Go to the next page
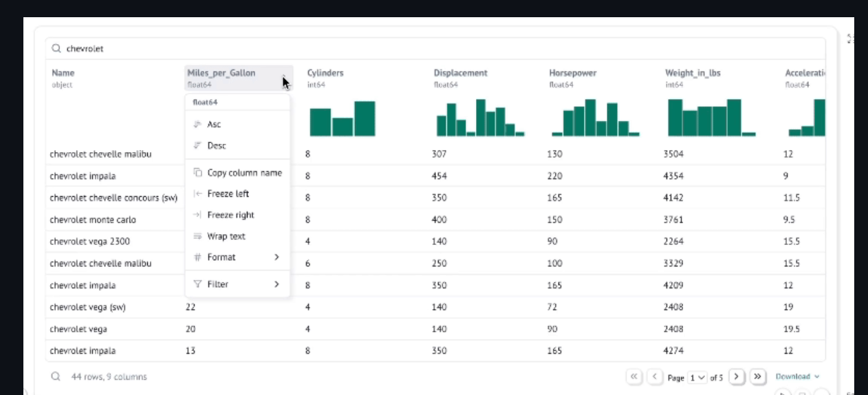868x395 pixels. tap(737, 376)
